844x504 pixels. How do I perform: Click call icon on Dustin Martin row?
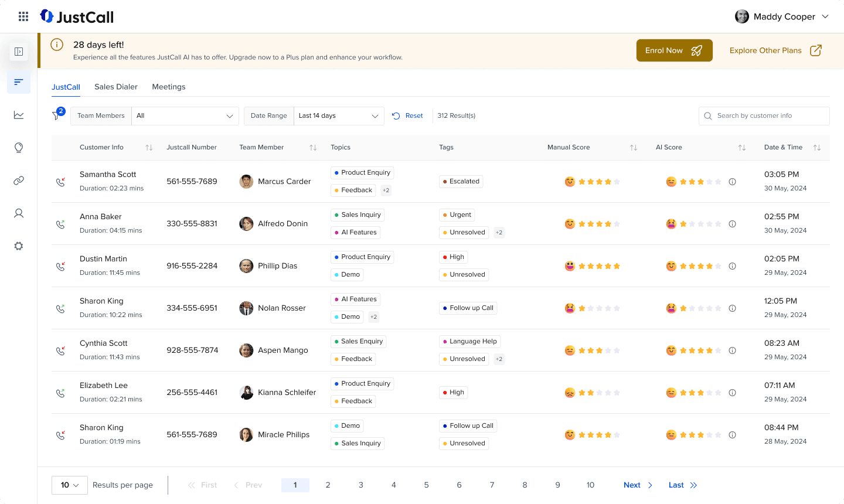[x=60, y=266]
